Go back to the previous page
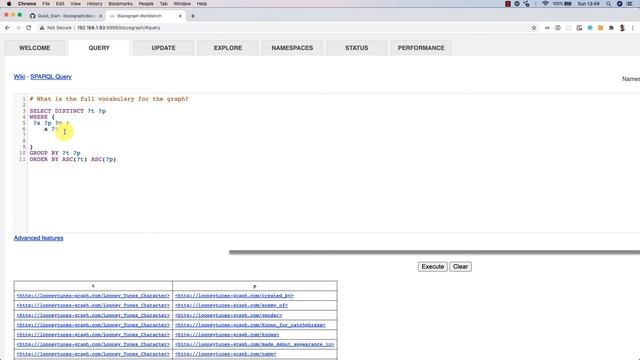This screenshot has width=640, height=360. 7,28
